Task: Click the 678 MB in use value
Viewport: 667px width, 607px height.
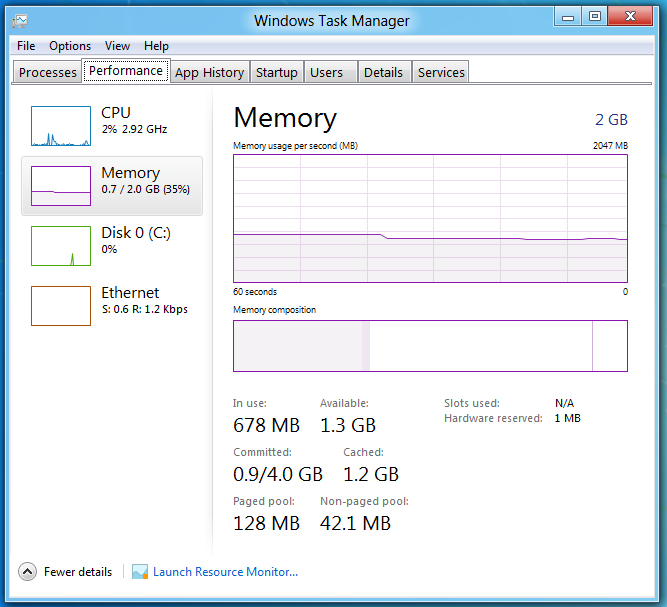Action: 267,425
